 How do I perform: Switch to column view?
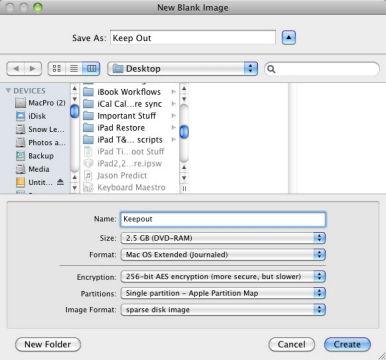pyautogui.click(x=91, y=69)
